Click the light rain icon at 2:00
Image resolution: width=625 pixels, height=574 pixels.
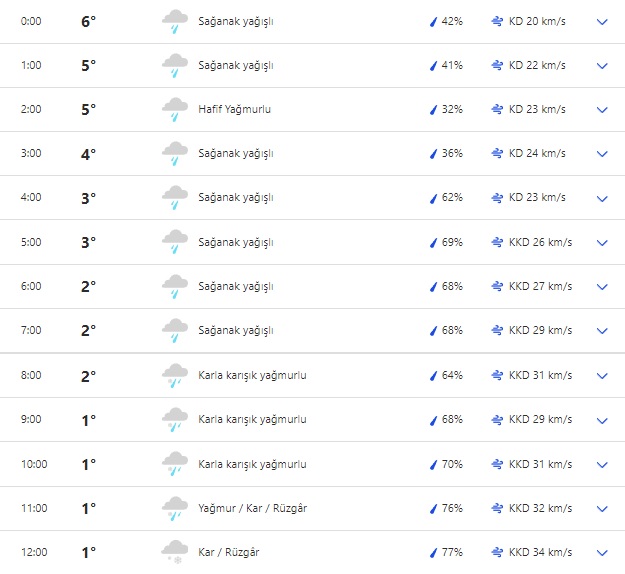click(175, 110)
